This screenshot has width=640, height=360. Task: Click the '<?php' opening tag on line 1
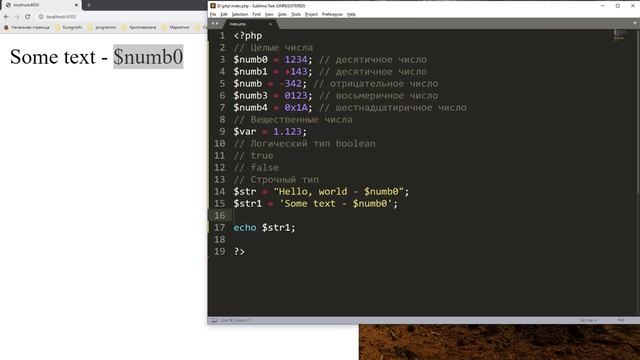coord(248,36)
